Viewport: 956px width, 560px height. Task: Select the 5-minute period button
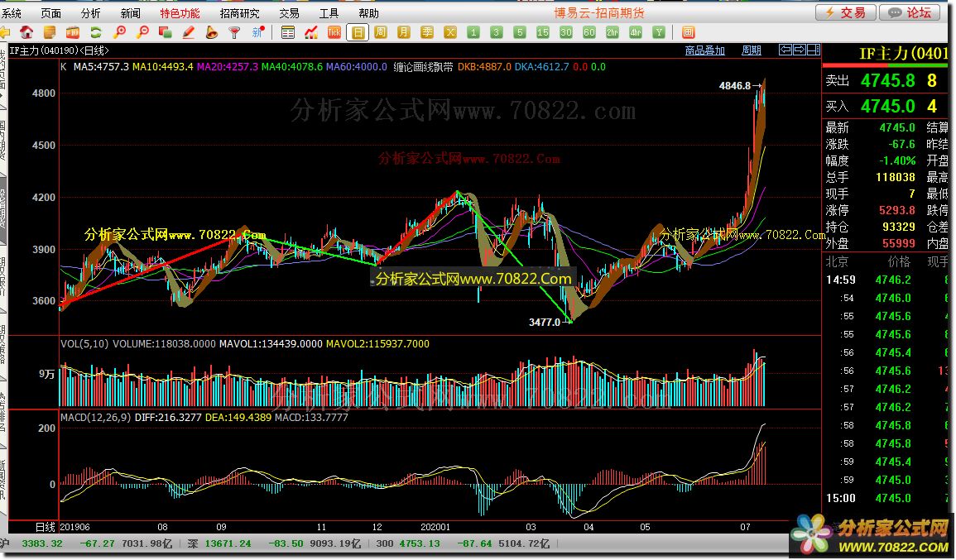520,32
